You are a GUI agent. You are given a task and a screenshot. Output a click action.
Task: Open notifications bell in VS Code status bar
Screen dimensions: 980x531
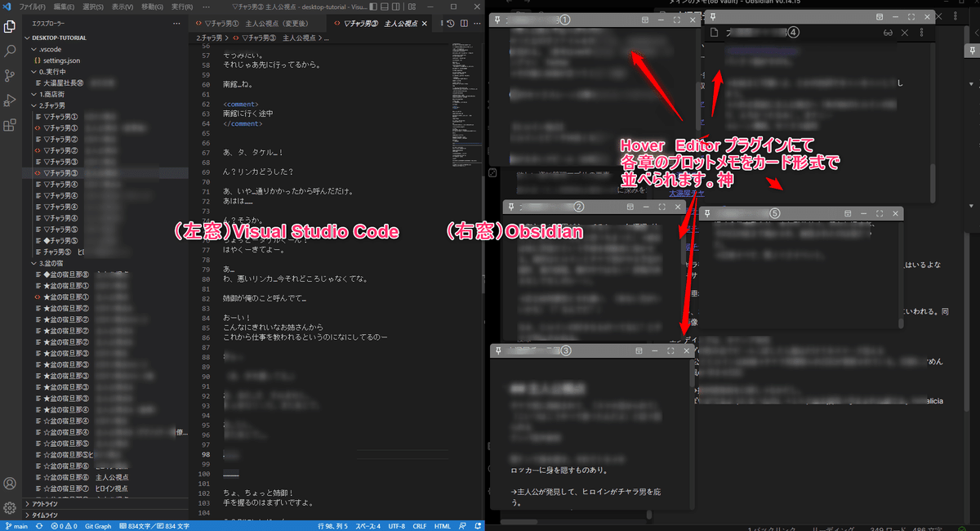pyautogui.click(x=478, y=526)
